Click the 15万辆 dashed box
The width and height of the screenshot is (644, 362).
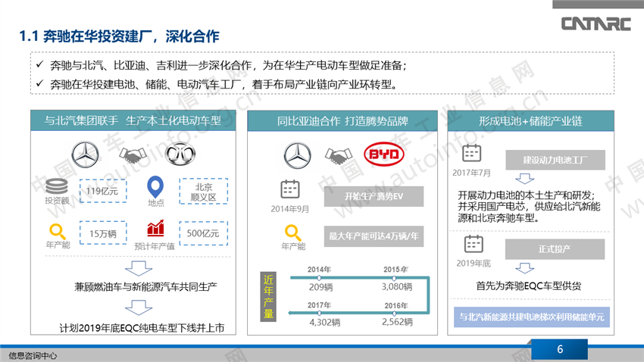(x=103, y=233)
